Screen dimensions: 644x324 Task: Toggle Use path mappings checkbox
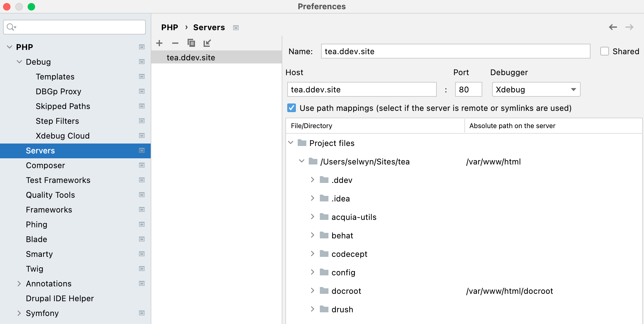[x=292, y=108]
